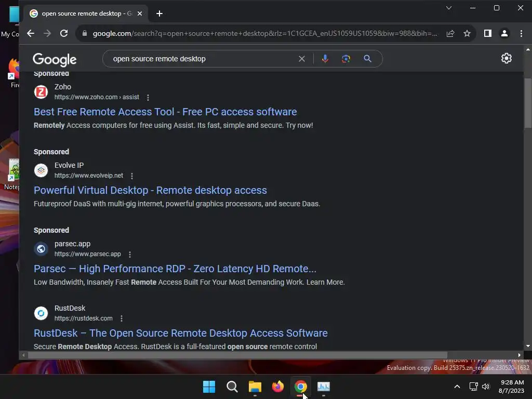Open Chrome three-dot menu
This screenshot has width=532, height=399.
[x=521, y=33]
